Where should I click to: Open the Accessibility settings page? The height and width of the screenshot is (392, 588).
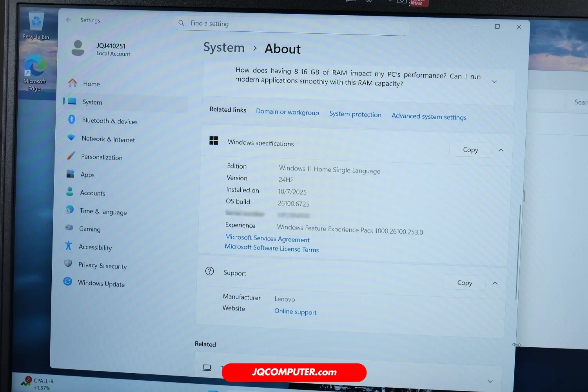pyautogui.click(x=95, y=247)
